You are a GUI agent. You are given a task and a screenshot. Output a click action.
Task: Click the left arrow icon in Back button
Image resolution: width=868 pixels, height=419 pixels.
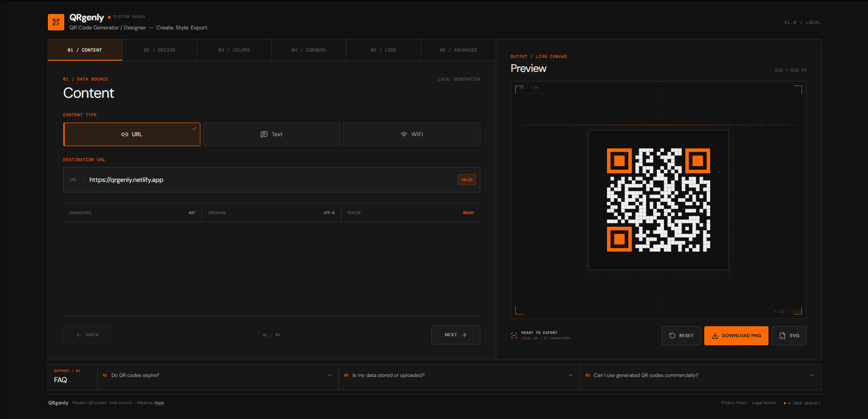pyautogui.click(x=79, y=335)
